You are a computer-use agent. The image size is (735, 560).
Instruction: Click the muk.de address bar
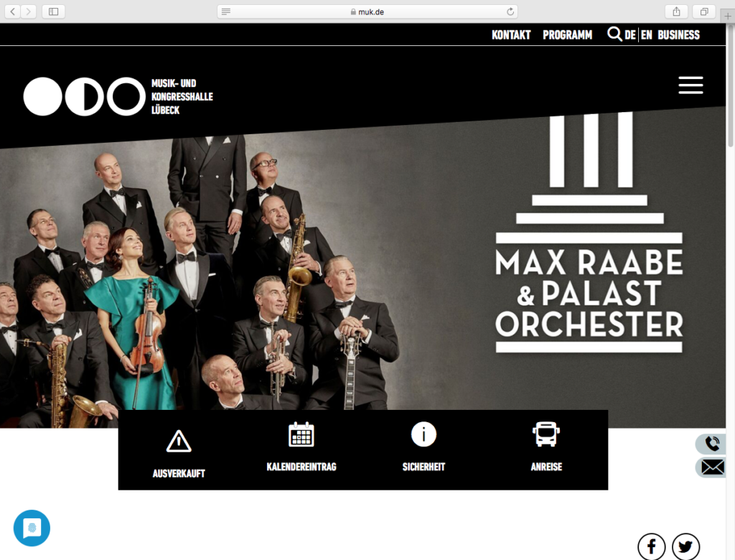tap(367, 11)
